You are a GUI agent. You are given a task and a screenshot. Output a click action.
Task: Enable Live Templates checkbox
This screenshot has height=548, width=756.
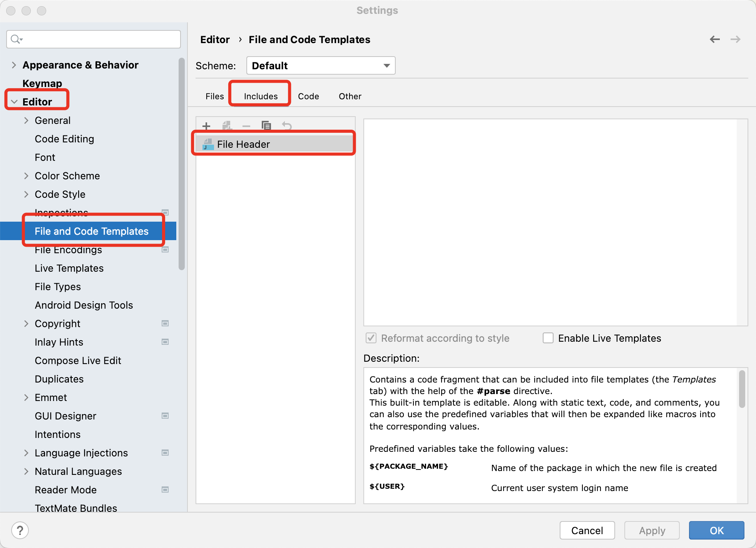pos(548,338)
